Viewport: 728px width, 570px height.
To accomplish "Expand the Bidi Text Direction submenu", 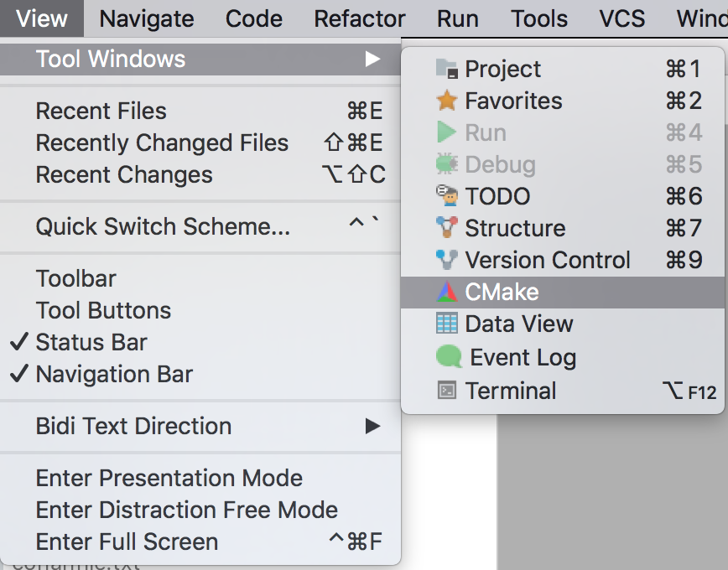I will [x=134, y=426].
